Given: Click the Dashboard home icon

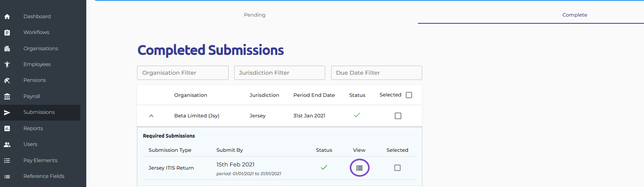Looking at the screenshot, I should click(x=7, y=17).
